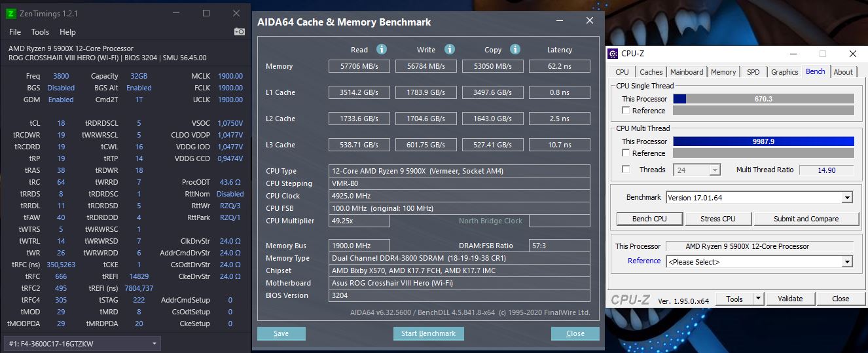Click the Submit and Compare button
The width and height of the screenshot is (868, 353).
coord(806,219)
